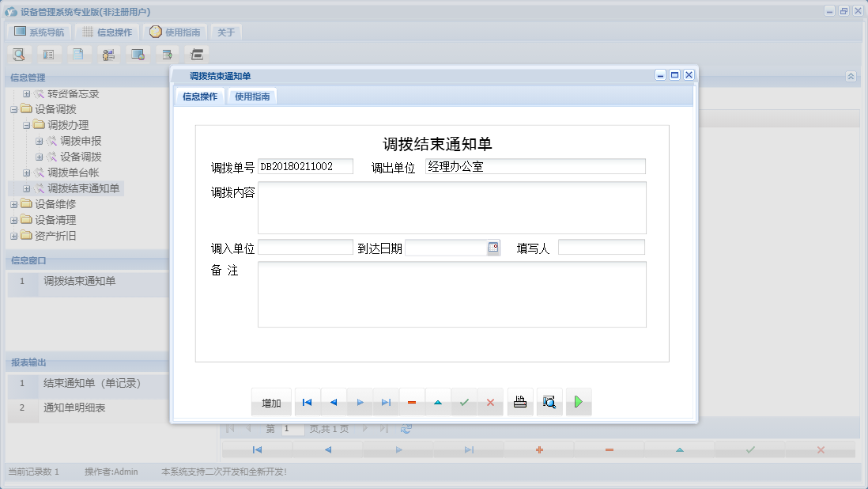Image resolution: width=868 pixels, height=489 pixels.
Task: Open the 到达日期 date picker
Action: click(x=492, y=248)
